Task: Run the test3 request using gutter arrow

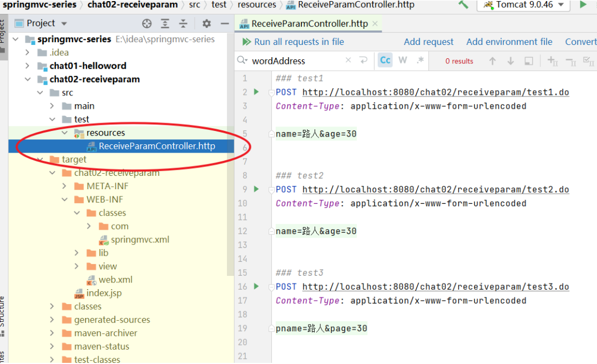Action: click(256, 286)
